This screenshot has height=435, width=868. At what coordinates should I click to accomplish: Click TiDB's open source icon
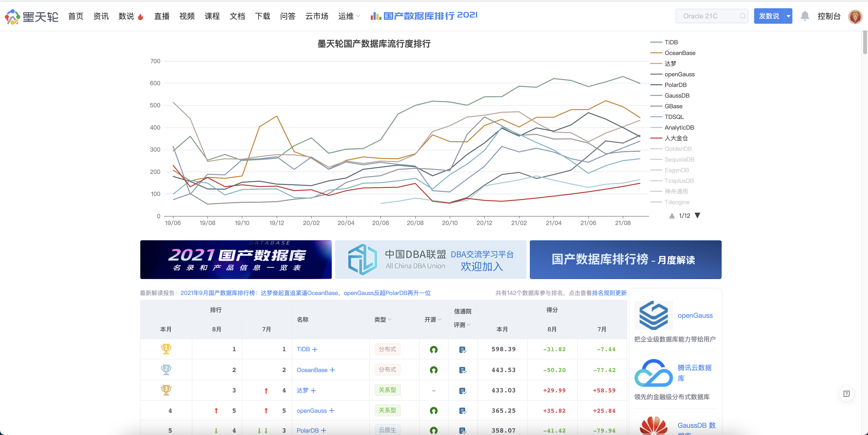tap(433, 350)
